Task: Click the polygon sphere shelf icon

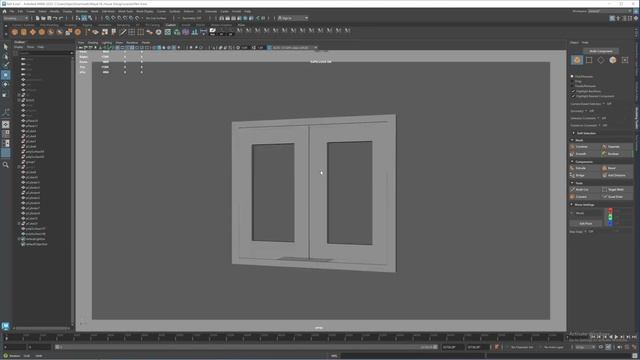Action: click(x=15, y=32)
